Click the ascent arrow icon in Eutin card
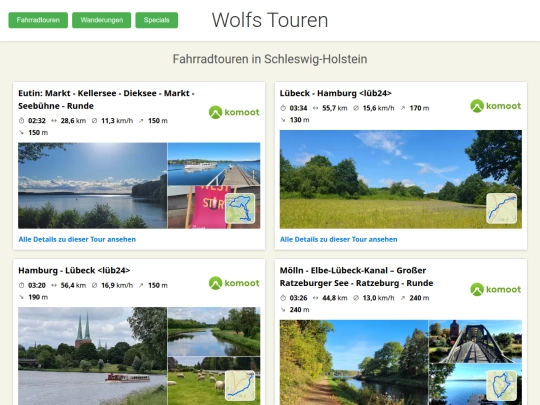The image size is (540, 405). point(141,121)
